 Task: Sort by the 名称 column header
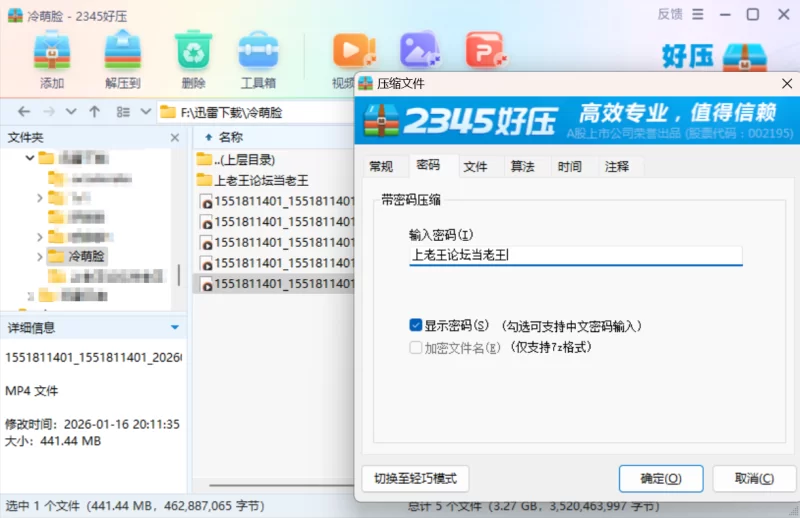pyautogui.click(x=231, y=137)
